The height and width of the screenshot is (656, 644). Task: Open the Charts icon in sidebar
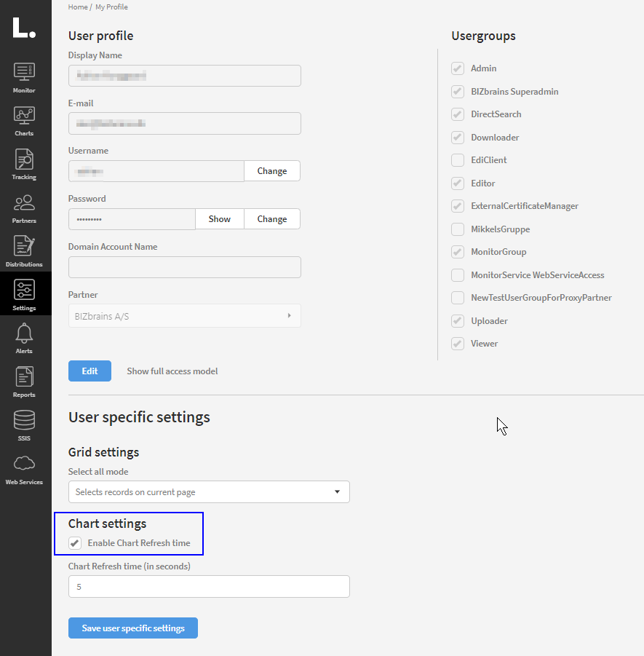click(x=25, y=120)
